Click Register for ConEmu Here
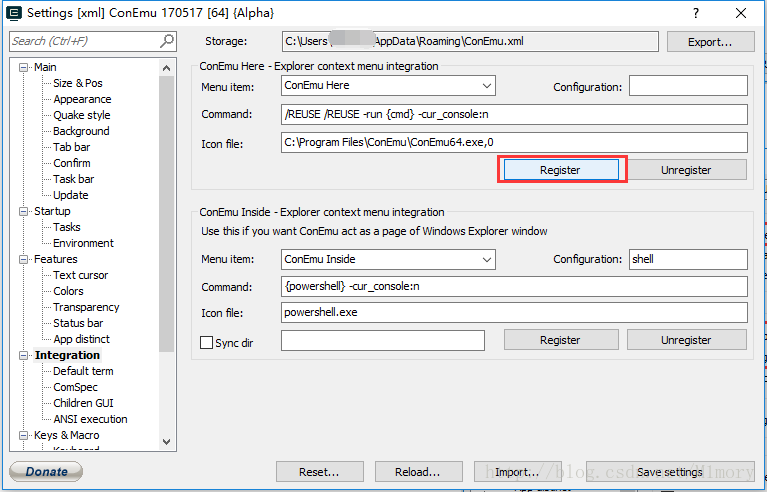 pos(561,170)
